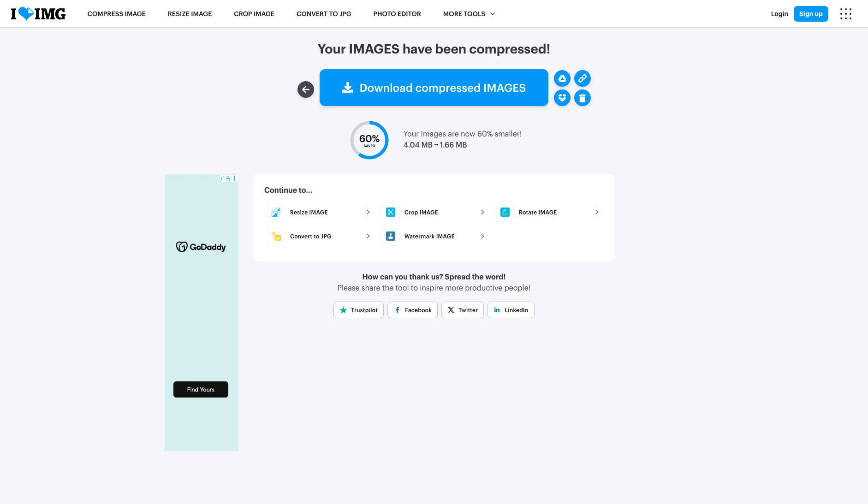Click the GoDaddy ad logo
This screenshot has width=868, height=504.
click(201, 247)
